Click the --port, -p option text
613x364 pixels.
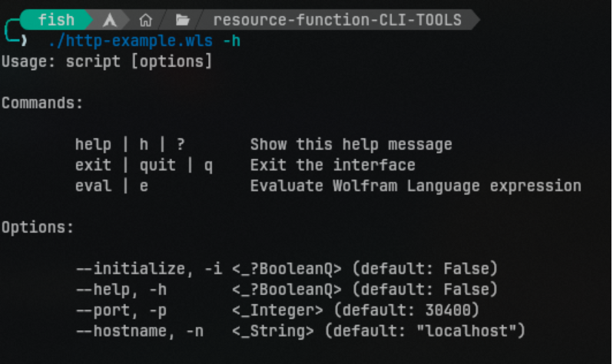click(x=121, y=310)
